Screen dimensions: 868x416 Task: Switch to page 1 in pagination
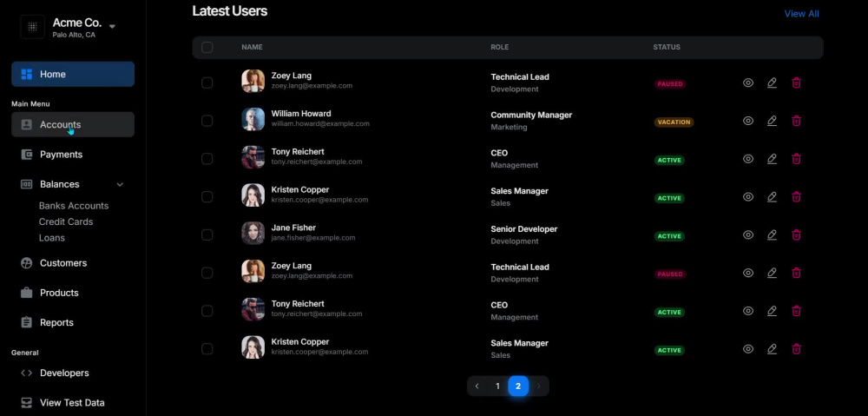(497, 386)
